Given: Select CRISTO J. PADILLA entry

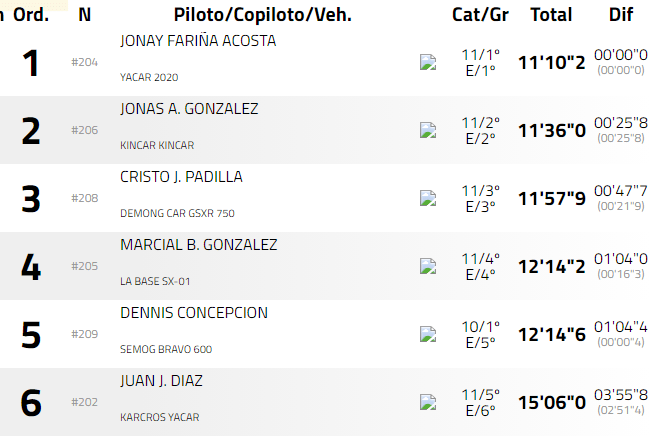Looking at the screenshot, I should coord(181,177).
